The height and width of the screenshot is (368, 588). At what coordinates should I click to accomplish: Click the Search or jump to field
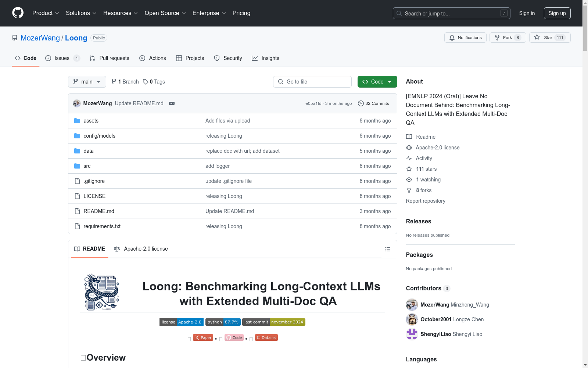tap(452, 13)
